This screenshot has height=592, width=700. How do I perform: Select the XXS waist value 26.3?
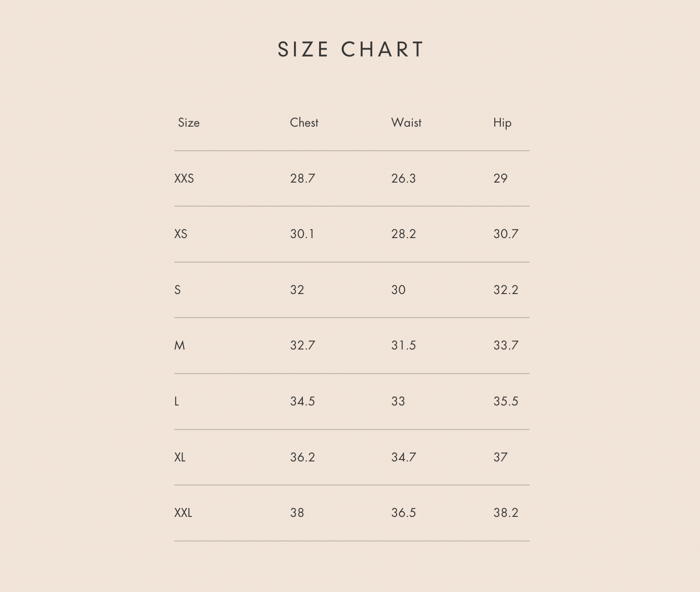click(x=404, y=179)
